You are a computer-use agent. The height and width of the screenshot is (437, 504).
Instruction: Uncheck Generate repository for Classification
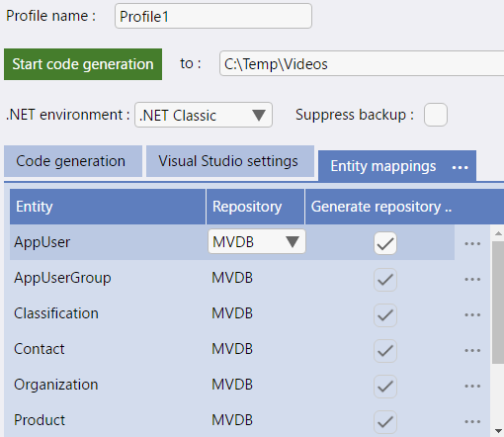pos(385,315)
